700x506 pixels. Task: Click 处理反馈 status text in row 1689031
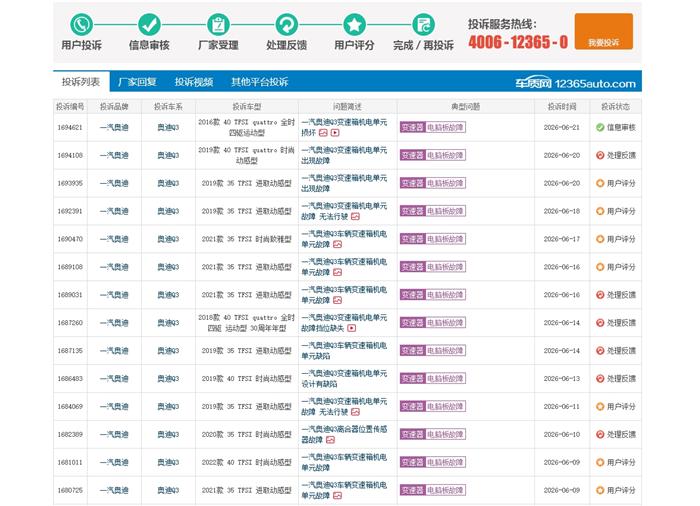tap(621, 295)
